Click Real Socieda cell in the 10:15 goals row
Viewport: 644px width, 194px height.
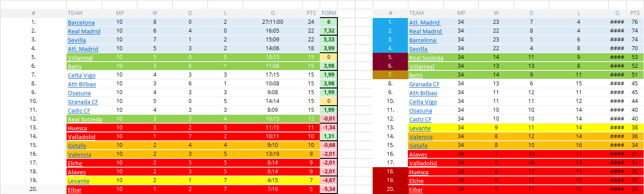84,119
